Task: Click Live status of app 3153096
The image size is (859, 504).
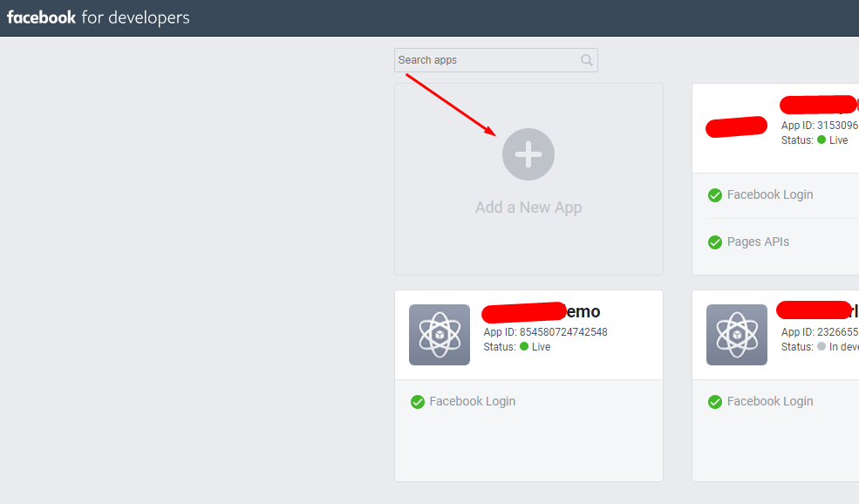Action: 832,140
